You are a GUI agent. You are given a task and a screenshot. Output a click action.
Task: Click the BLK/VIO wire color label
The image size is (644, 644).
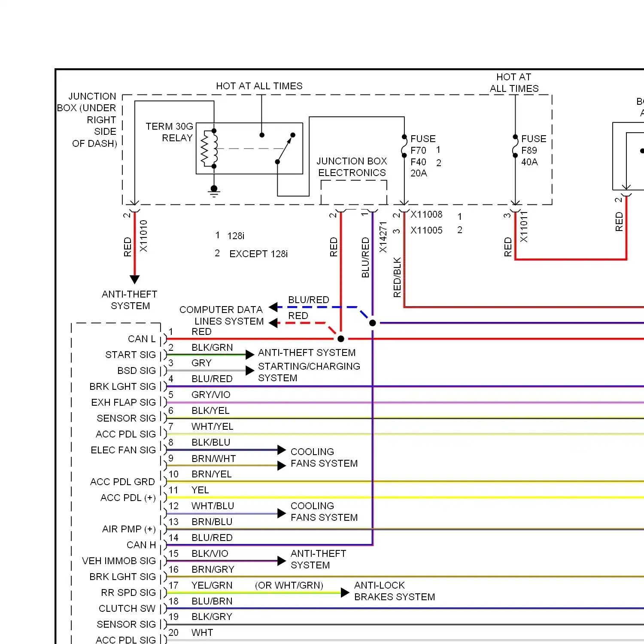pos(210,554)
